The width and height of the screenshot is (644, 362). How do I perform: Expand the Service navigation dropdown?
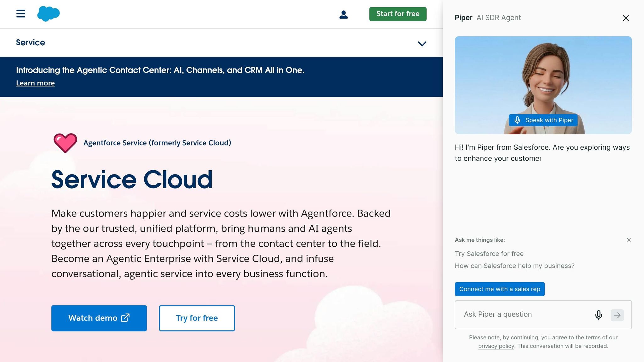pyautogui.click(x=422, y=44)
